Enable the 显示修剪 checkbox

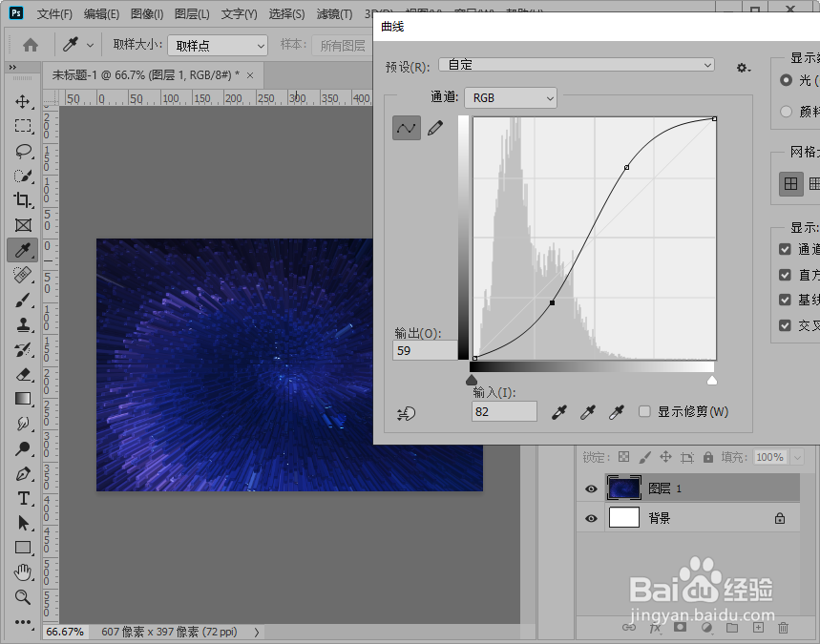coord(644,411)
